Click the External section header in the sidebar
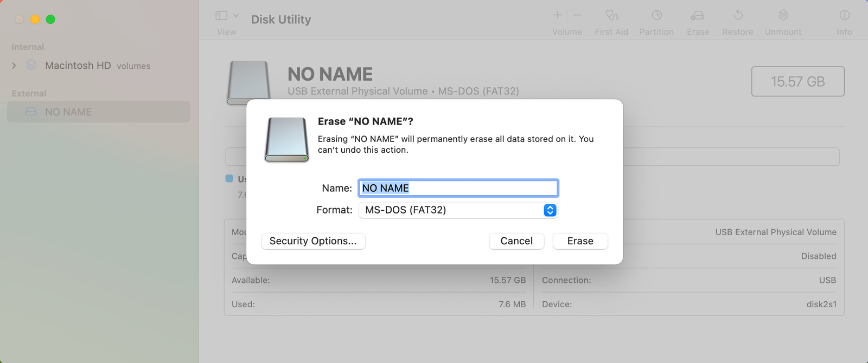The height and width of the screenshot is (363, 868). pyautogui.click(x=29, y=93)
